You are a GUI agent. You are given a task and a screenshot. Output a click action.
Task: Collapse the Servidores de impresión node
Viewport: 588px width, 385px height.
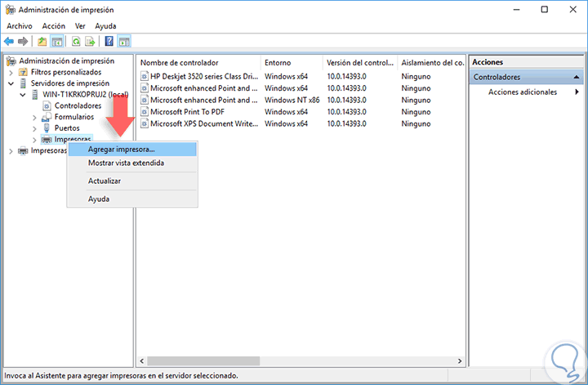[x=11, y=83]
